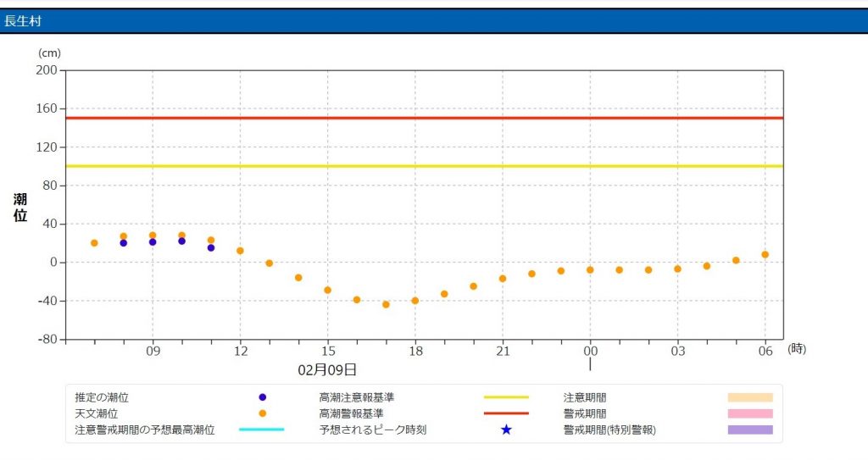Click the 02月09日 date label

327,369
